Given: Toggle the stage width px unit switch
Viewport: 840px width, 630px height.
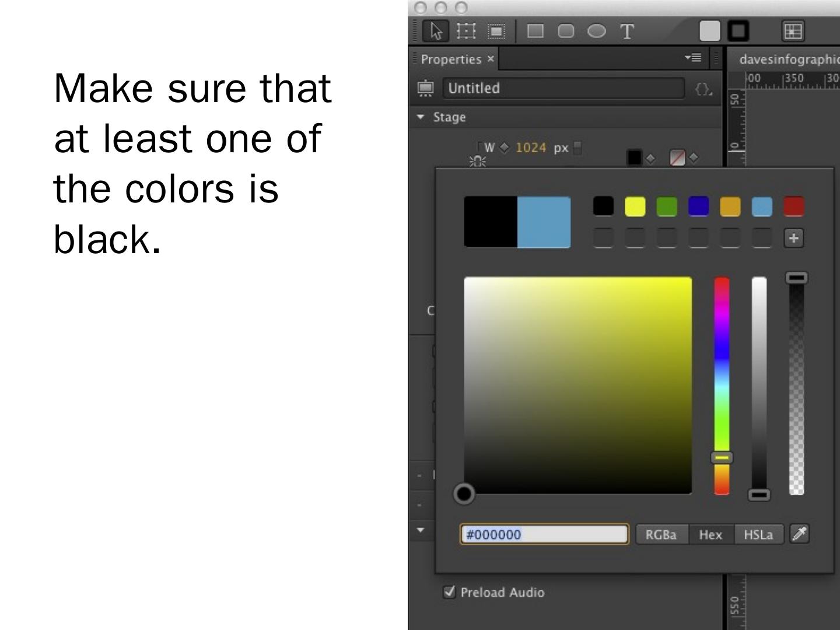Looking at the screenshot, I should [577, 148].
